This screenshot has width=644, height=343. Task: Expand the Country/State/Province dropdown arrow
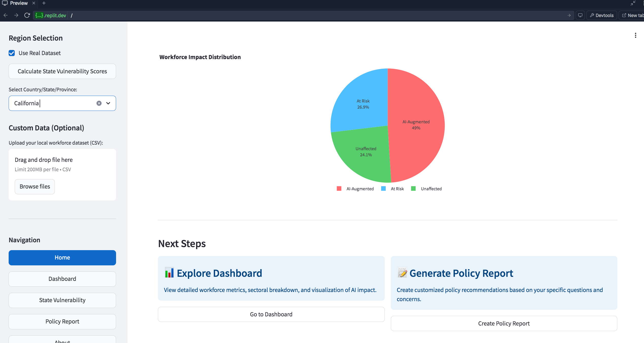[108, 103]
